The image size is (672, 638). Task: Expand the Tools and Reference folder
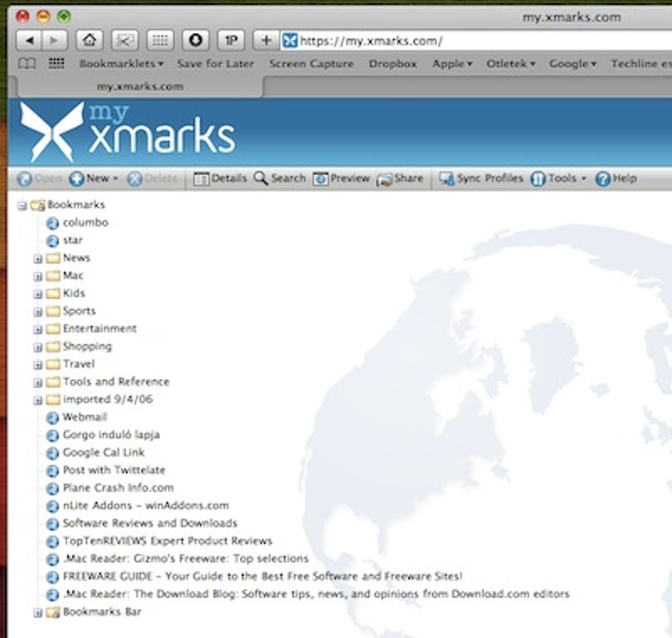pos(37,382)
